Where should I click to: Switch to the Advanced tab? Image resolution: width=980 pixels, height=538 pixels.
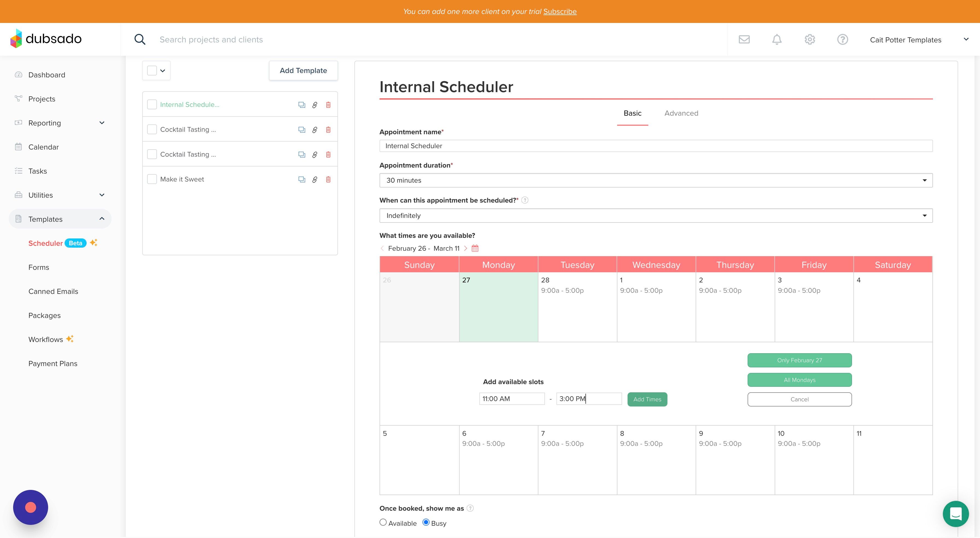coord(681,113)
